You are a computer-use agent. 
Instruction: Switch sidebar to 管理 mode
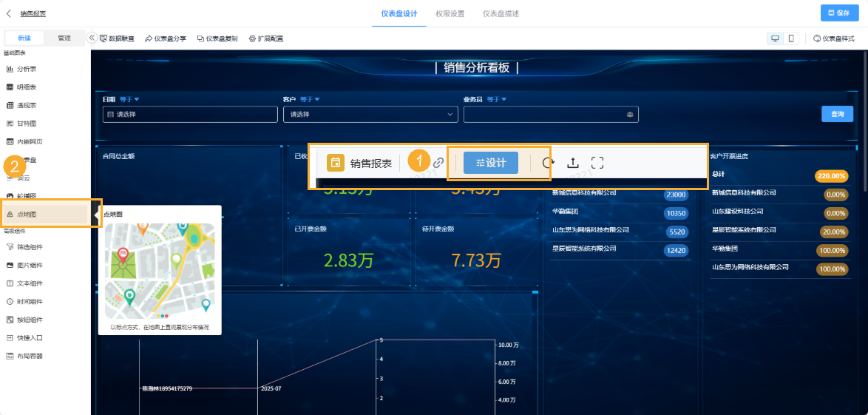click(64, 38)
